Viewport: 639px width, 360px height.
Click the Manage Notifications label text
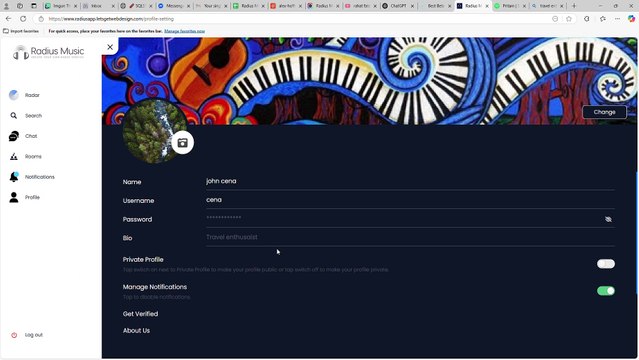155,287
